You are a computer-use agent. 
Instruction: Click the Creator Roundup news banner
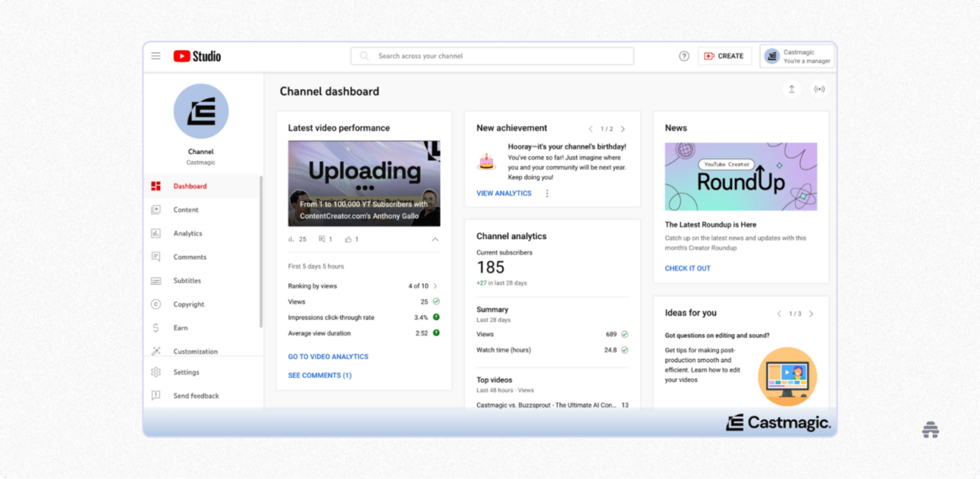[x=741, y=177]
